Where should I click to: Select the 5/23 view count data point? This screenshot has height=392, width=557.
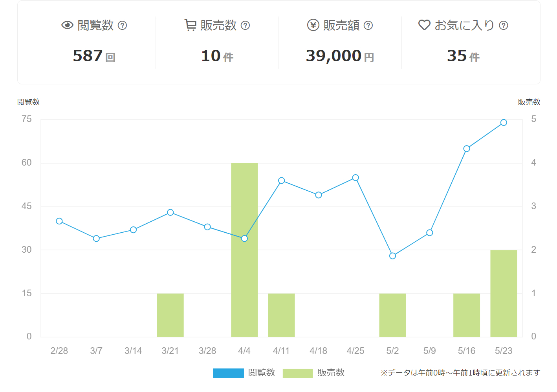click(504, 122)
